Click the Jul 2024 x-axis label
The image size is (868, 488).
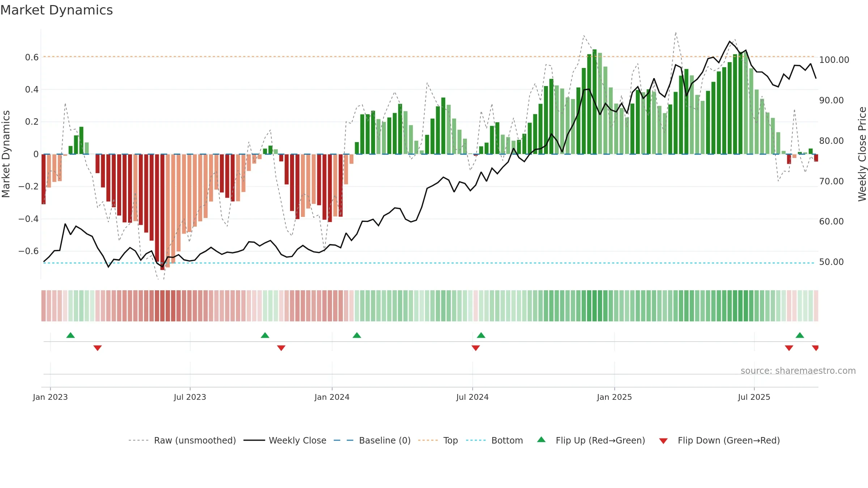[x=472, y=397]
